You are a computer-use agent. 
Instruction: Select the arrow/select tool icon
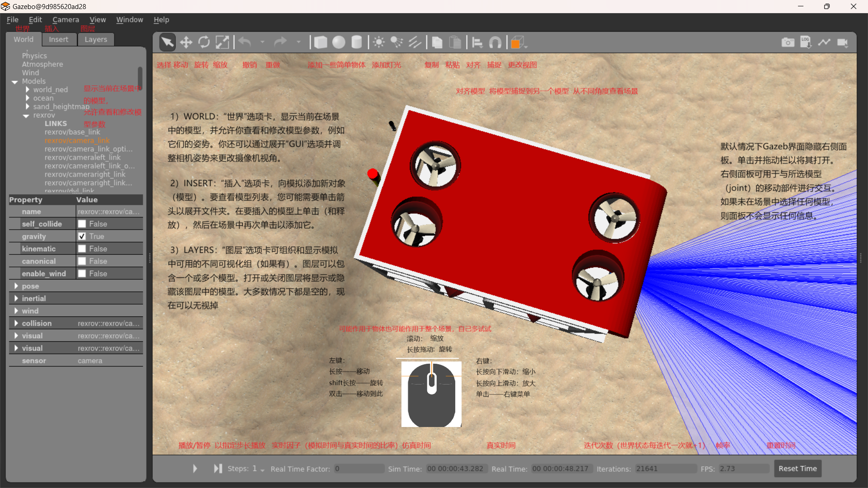pos(167,42)
